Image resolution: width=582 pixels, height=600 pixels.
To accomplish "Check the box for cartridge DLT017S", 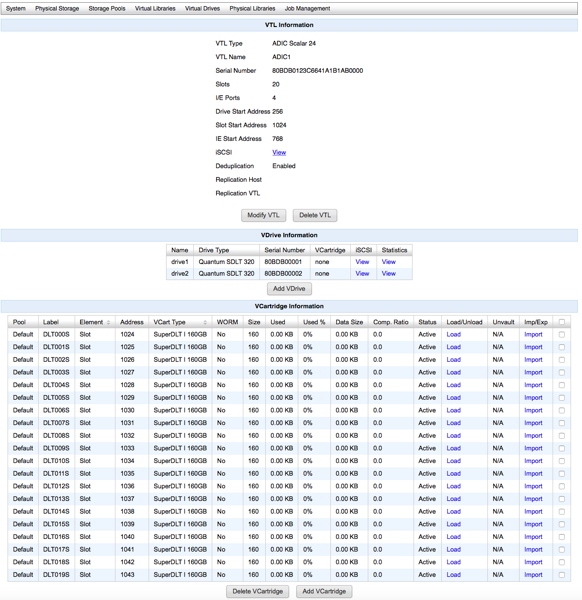I will click(x=562, y=549).
